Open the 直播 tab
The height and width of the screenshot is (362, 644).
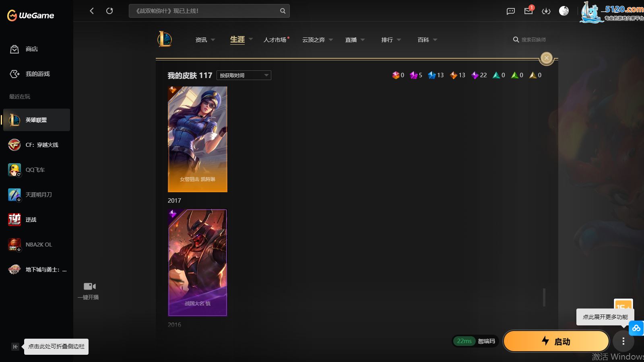(351, 40)
